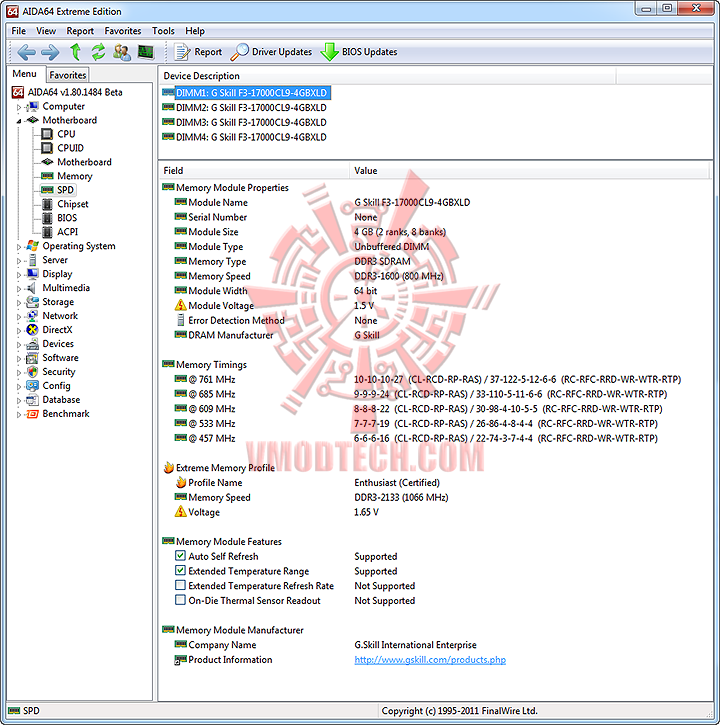Image resolution: width=720 pixels, height=725 pixels.
Task: Select the CPU chip icon in the tree
Action: 47,134
